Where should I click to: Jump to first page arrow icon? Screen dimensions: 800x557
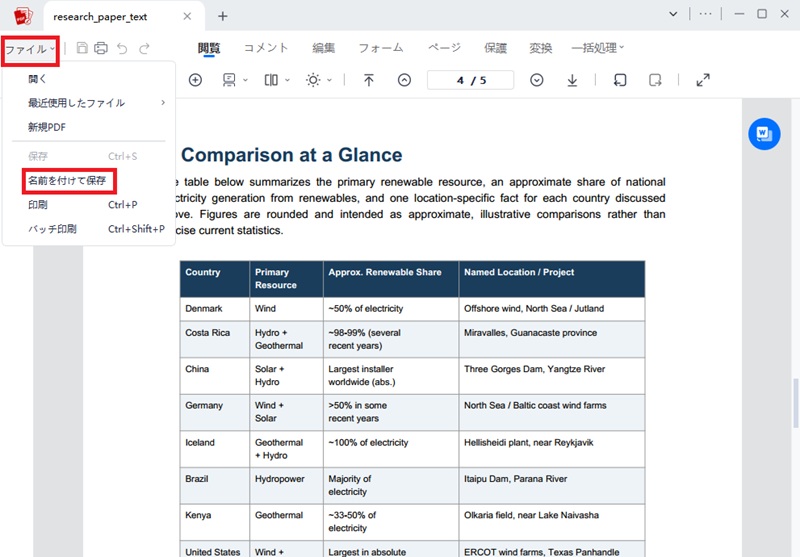(368, 80)
